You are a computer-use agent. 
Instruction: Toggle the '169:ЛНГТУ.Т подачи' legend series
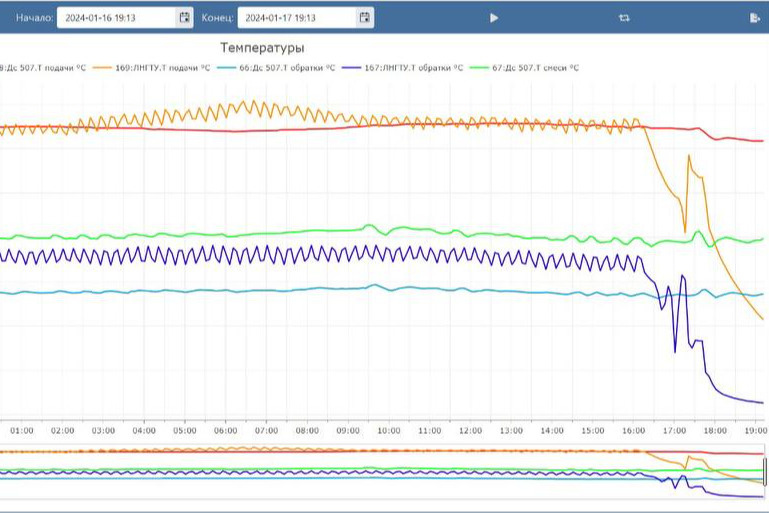pyautogui.click(x=163, y=68)
